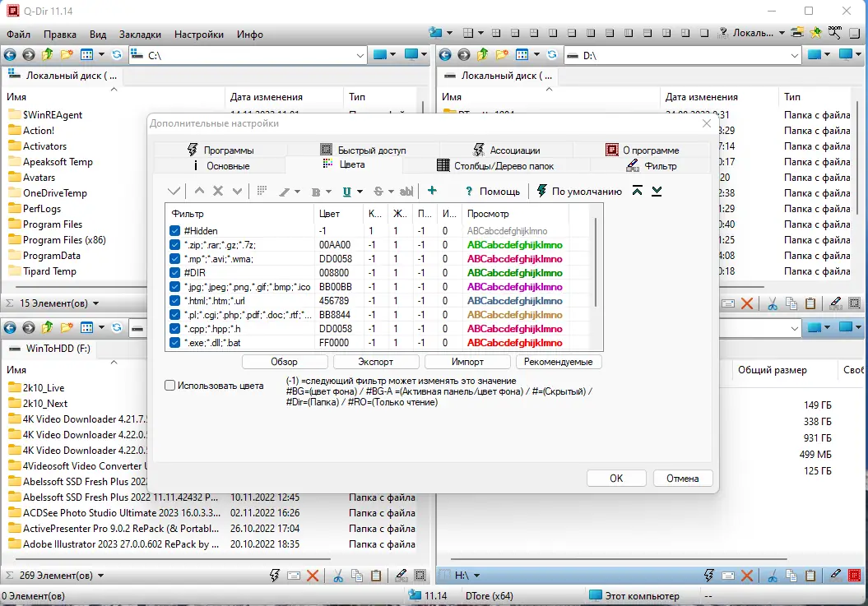Click the bold B formatting icon
The image size is (868, 606).
click(316, 192)
